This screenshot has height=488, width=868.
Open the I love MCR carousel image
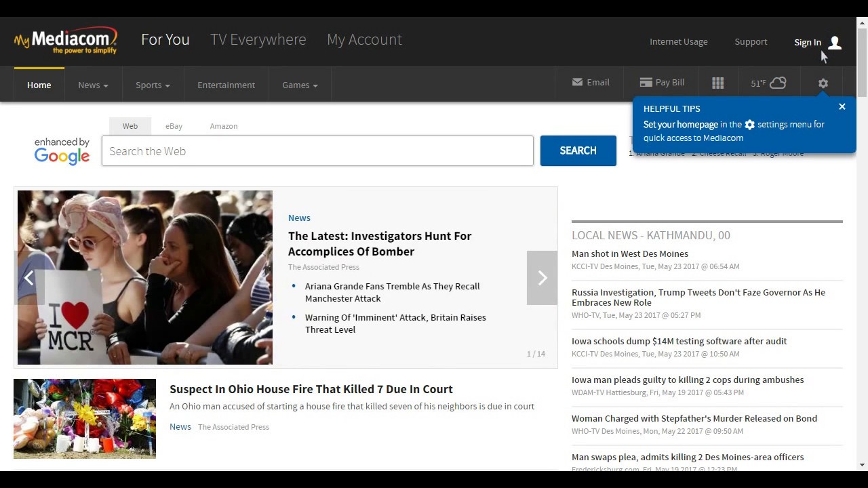click(x=145, y=278)
